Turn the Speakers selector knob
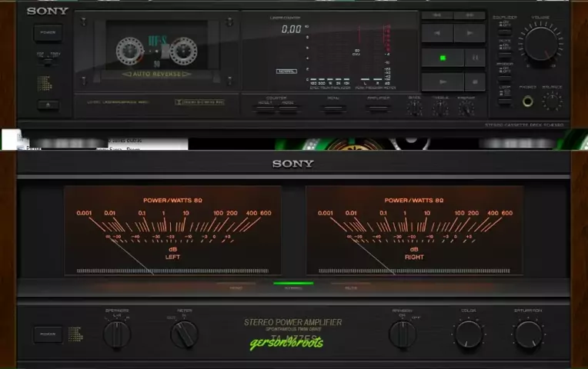The image size is (588, 369). click(117, 334)
